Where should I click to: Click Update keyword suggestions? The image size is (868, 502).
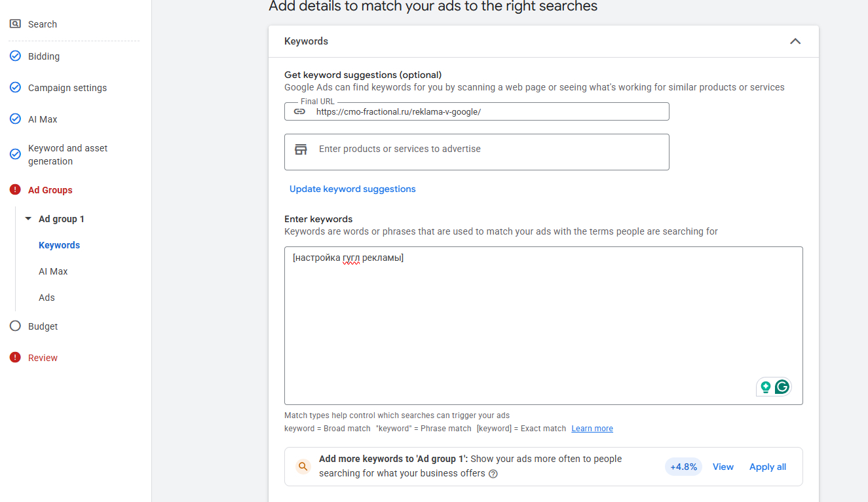[352, 189]
